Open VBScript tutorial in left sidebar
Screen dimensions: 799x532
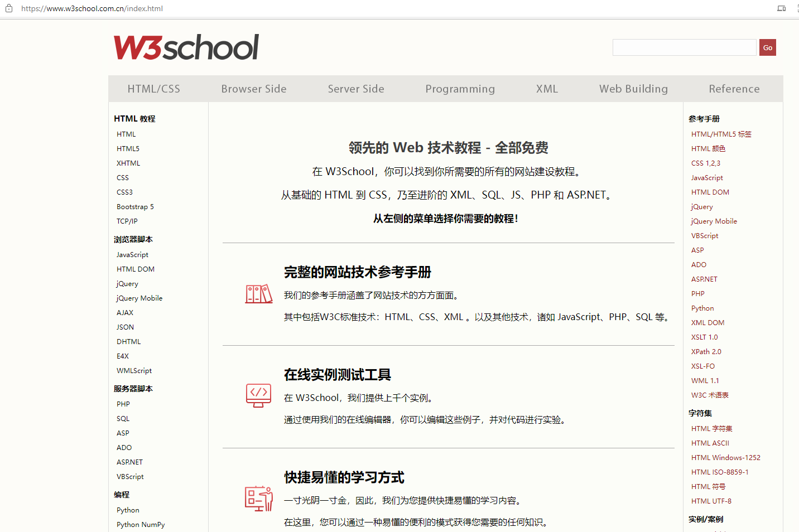pyautogui.click(x=130, y=476)
